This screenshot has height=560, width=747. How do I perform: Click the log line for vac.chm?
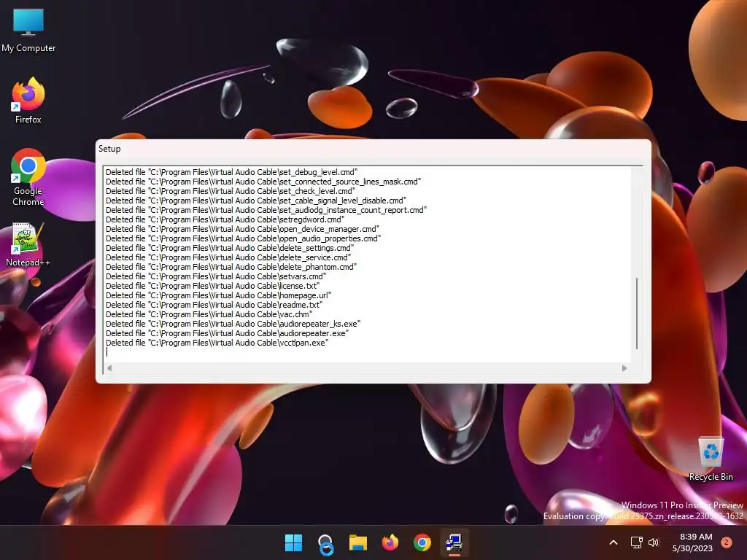(x=209, y=314)
